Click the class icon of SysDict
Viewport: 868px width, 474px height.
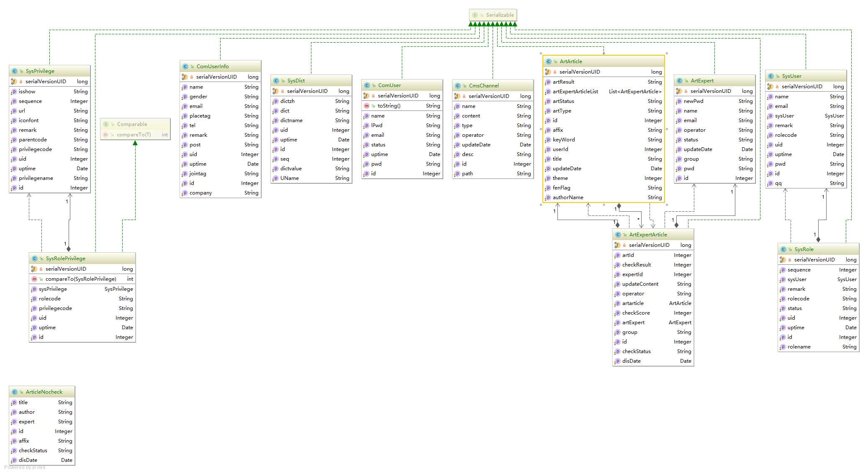[276, 81]
